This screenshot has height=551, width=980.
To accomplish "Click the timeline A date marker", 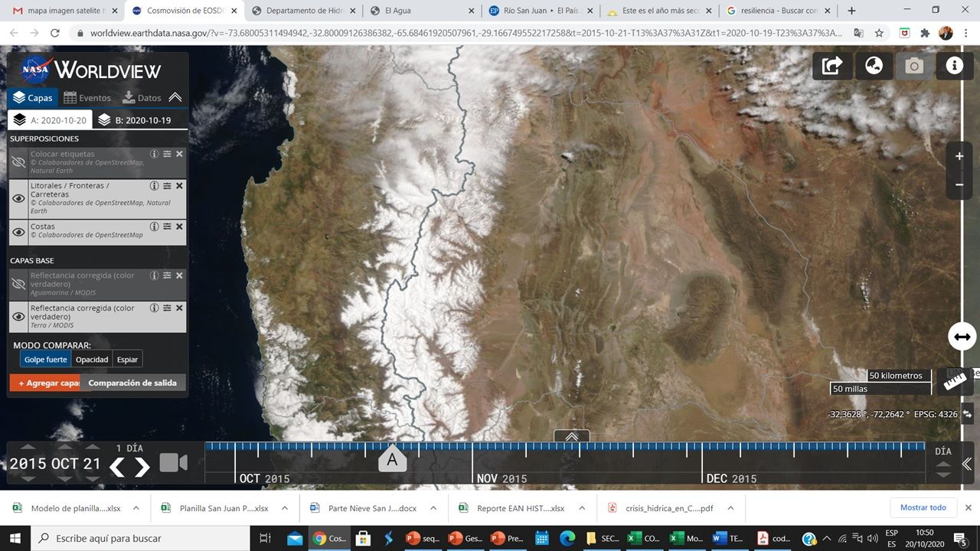I will (x=392, y=459).
